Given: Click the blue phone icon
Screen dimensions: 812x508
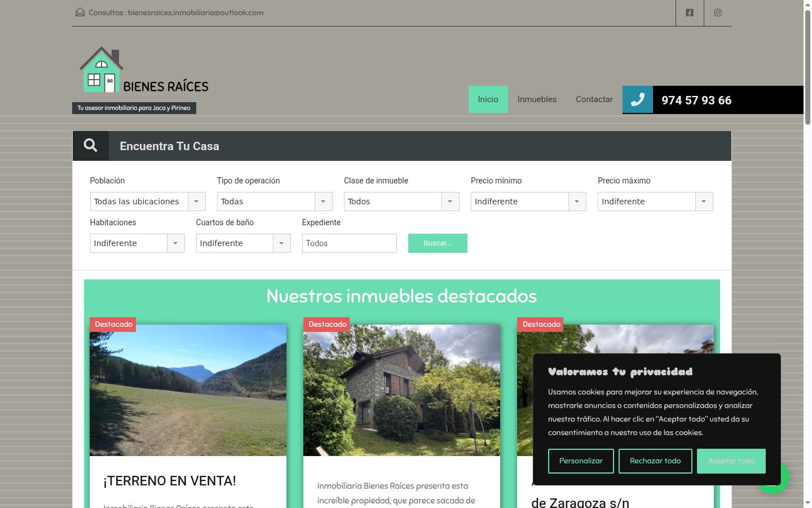Looking at the screenshot, I should click(x=638, y=100).
